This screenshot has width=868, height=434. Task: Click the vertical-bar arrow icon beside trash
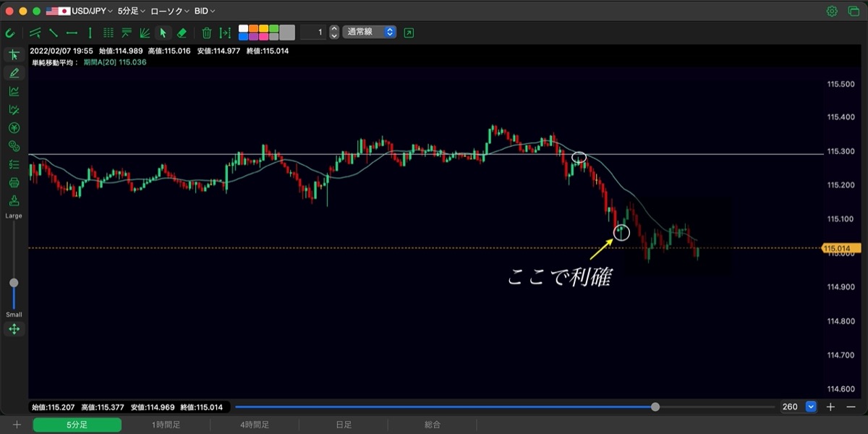pos(225,33)
